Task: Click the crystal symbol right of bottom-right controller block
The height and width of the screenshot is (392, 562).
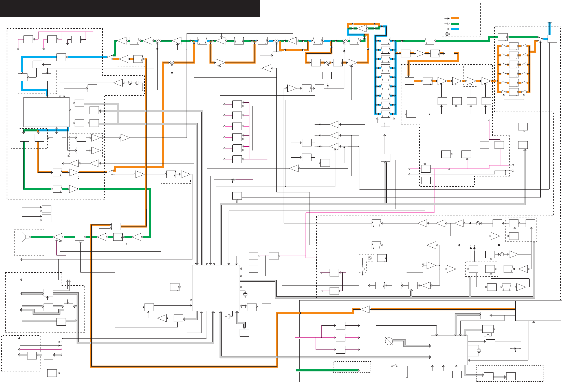Action: 479,351
